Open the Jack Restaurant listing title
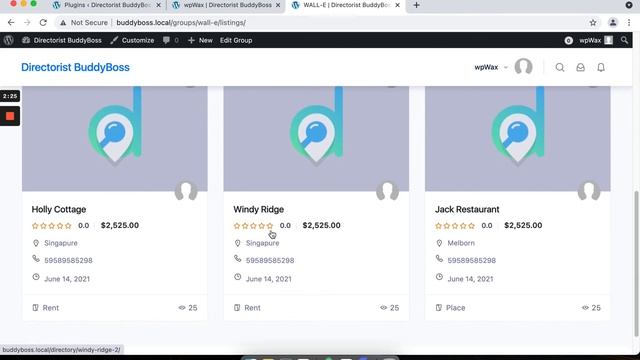The image size is (640, 360). pyautogui.click(x=467, y=209)
